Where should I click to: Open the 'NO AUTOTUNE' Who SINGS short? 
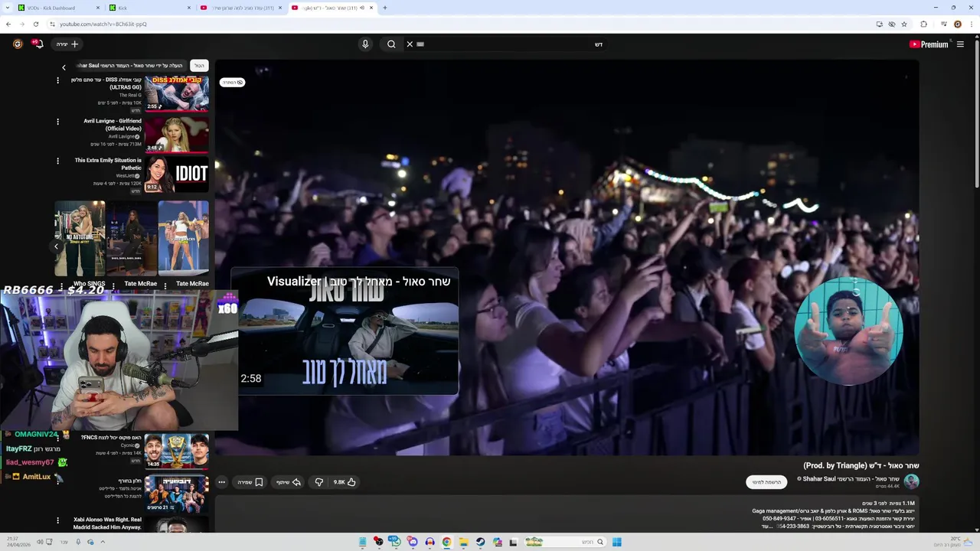(x=80, y=239)
